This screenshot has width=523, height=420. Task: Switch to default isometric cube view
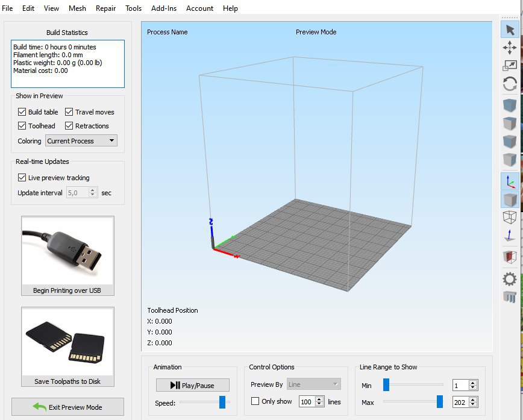click(510, 105)
